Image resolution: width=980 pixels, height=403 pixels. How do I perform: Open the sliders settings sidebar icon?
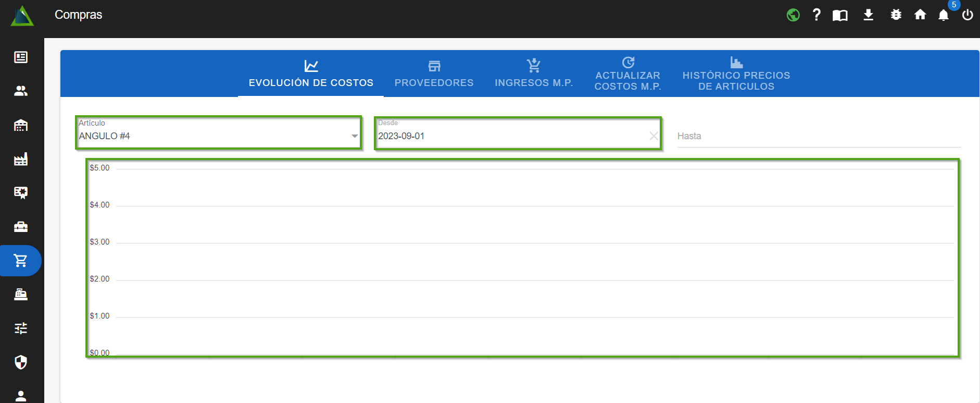point(21,328)
